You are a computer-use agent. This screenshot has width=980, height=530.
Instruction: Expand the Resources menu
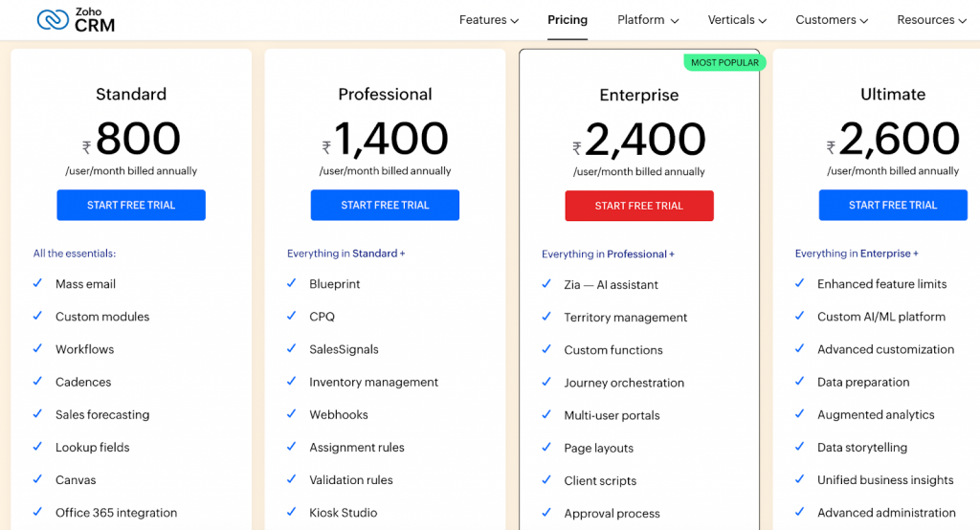pos(931,20)
